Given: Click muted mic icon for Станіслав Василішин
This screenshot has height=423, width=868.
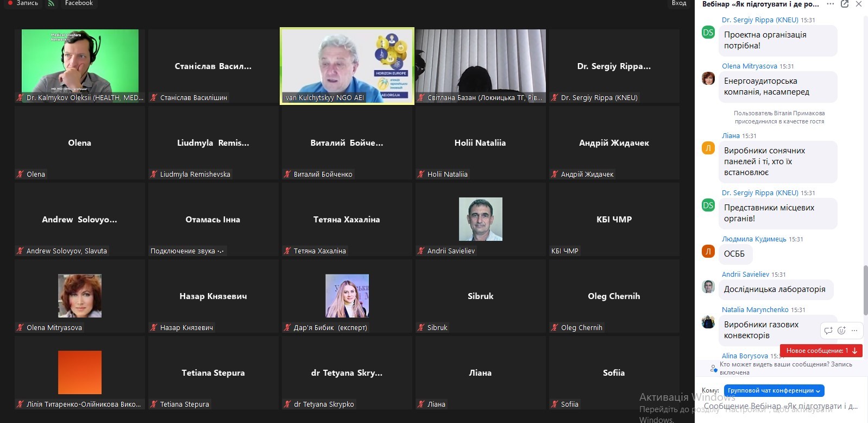Looking at the screenshot, I should pyautogui.click(x=154, y=98).
